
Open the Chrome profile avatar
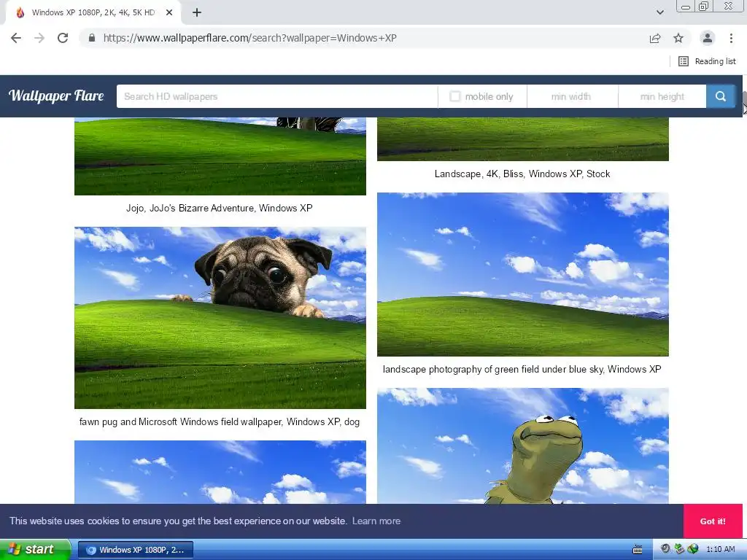tap(708, 38)
